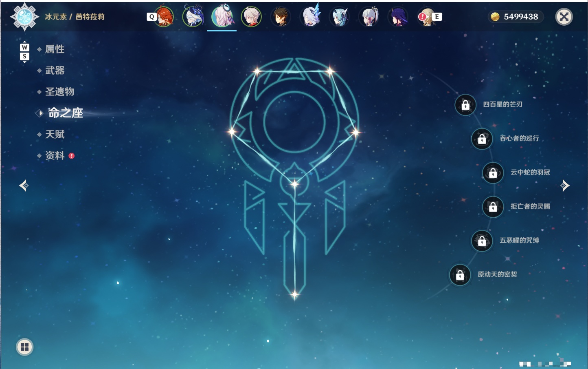The height and width of the screenshot is (369, 588).
Task: Open the 资料 profile section
Action: 55,155
